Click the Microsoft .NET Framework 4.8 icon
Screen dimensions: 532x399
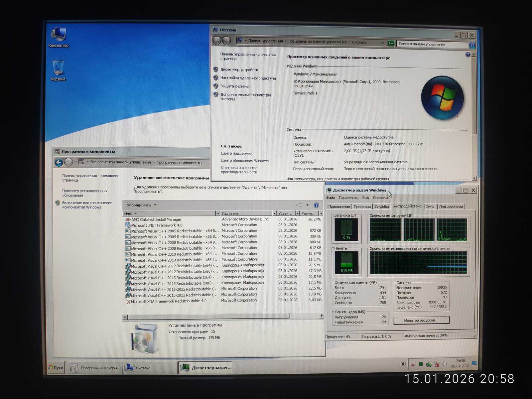(128, 225)
